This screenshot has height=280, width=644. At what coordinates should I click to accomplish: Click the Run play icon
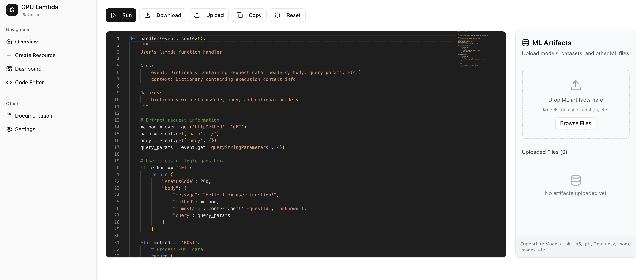(113, 15)
